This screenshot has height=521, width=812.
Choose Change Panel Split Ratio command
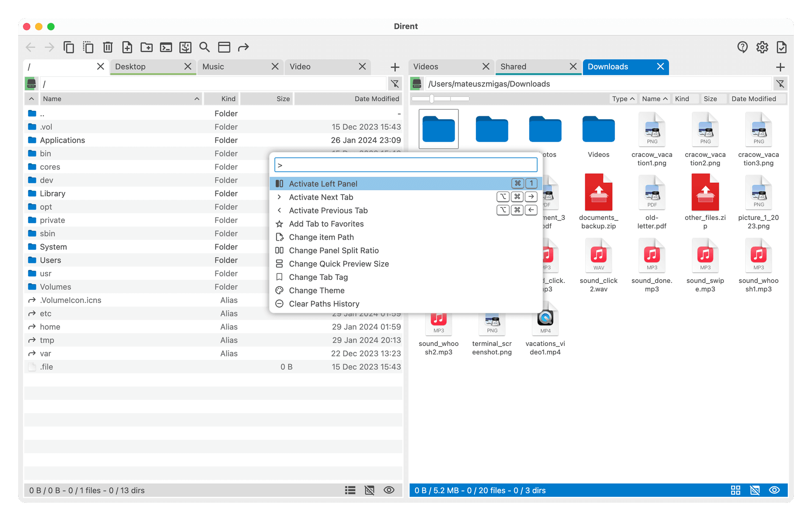[406, 250]
